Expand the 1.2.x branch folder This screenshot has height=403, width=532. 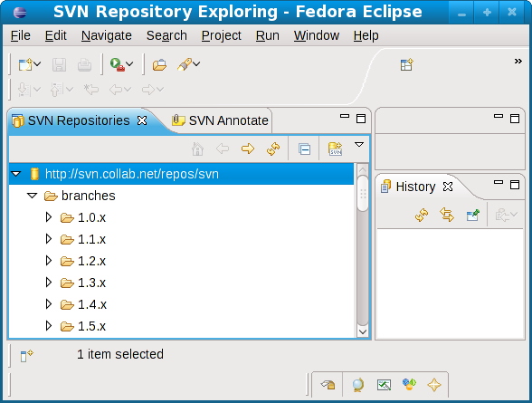[49, 261]
